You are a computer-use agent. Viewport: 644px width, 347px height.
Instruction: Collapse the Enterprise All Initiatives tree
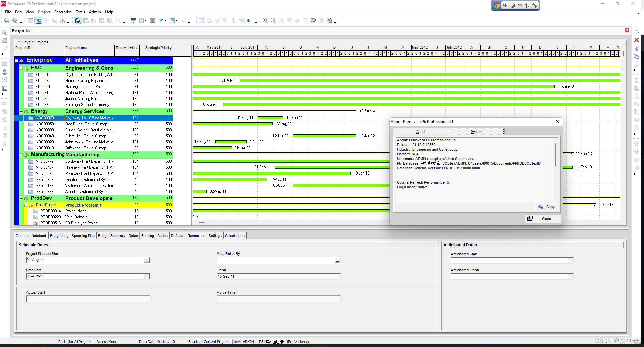click(16, 60)
